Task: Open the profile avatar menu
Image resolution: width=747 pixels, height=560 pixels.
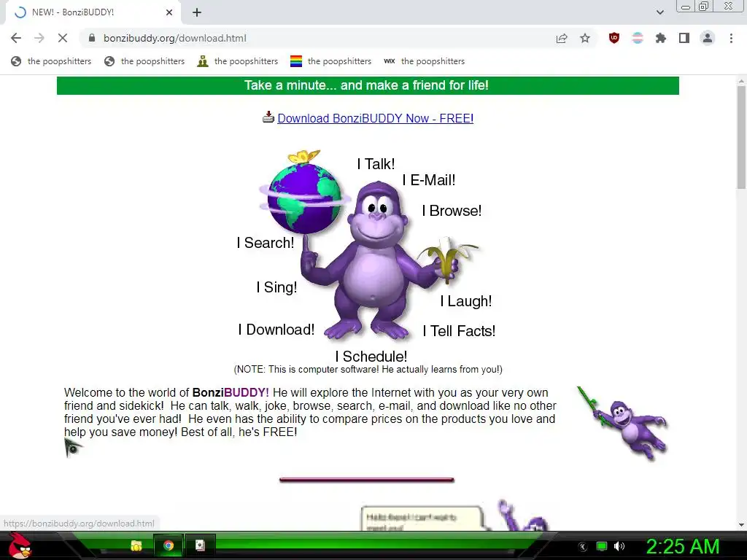Action: [x=708, y=38]
